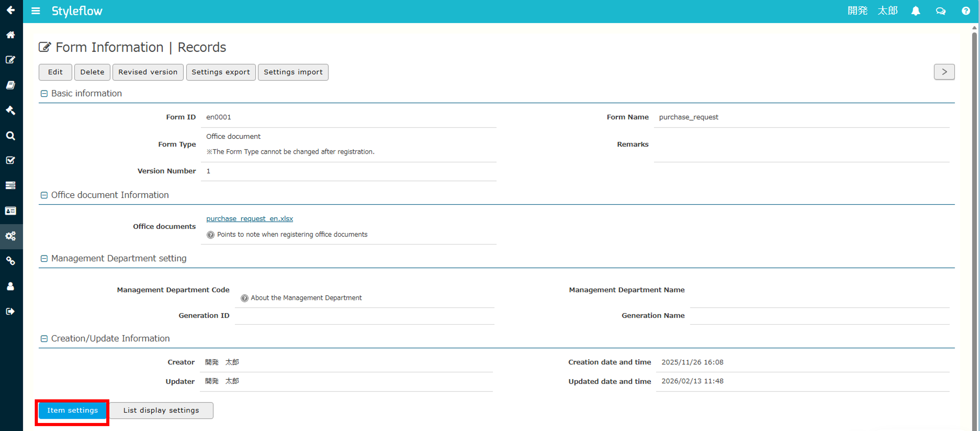980x431 pixels.
Task: Open the book icon in the sidebar
Action: click(x=11, y=85)
